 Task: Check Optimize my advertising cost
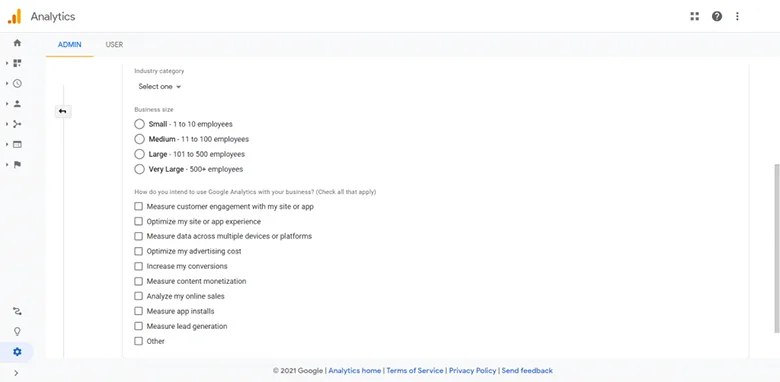pos(138,251)
